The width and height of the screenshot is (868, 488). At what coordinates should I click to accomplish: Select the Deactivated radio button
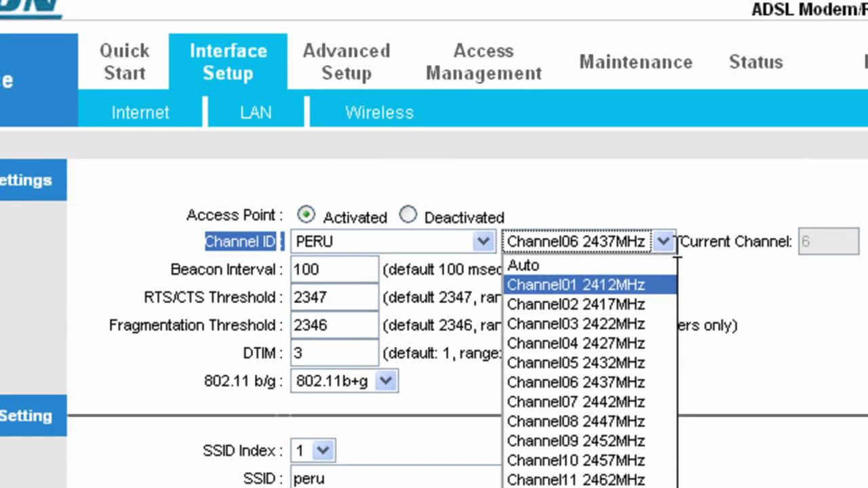[x=408, y=216]
